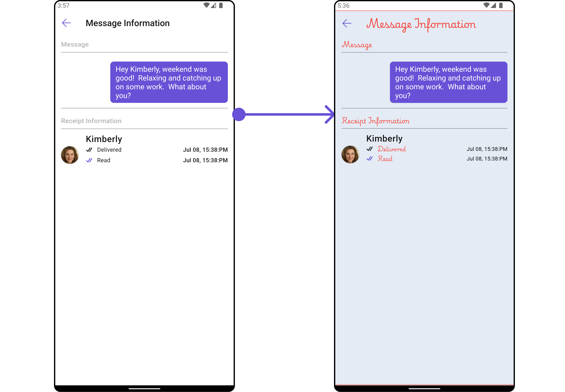Tap back arrow in right styled phone header

click(x=347, y=23)
